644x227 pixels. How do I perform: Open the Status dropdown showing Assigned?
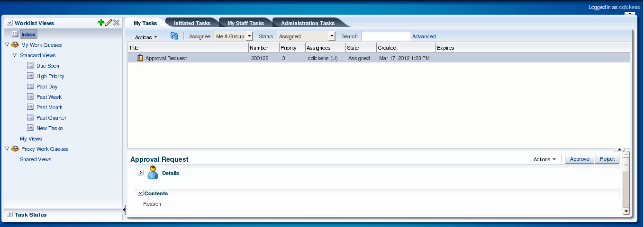coord(332,36)
